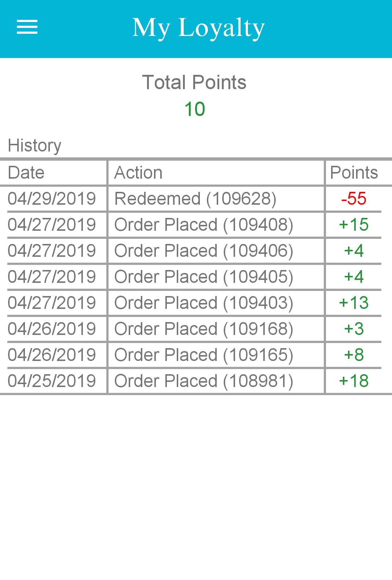Select the 04/25/2019 date cell
This screenshot has width=392, height=580.
(x=52, y=381)
